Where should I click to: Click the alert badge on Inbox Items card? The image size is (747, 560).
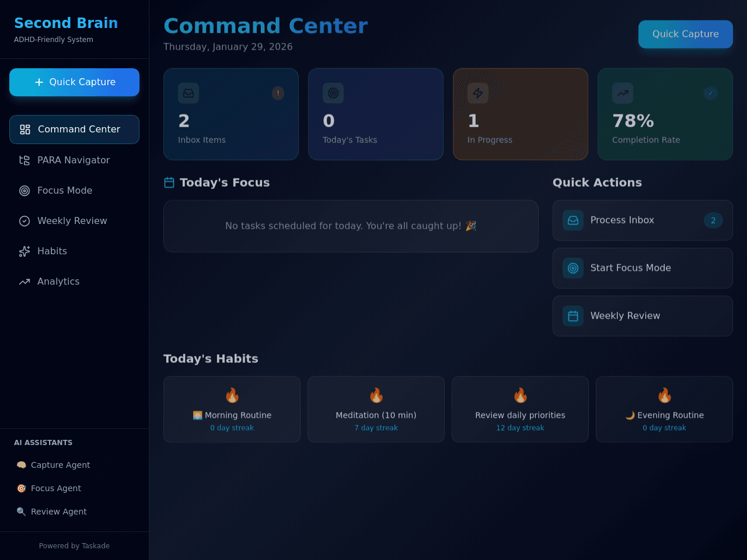coord(278,93)
